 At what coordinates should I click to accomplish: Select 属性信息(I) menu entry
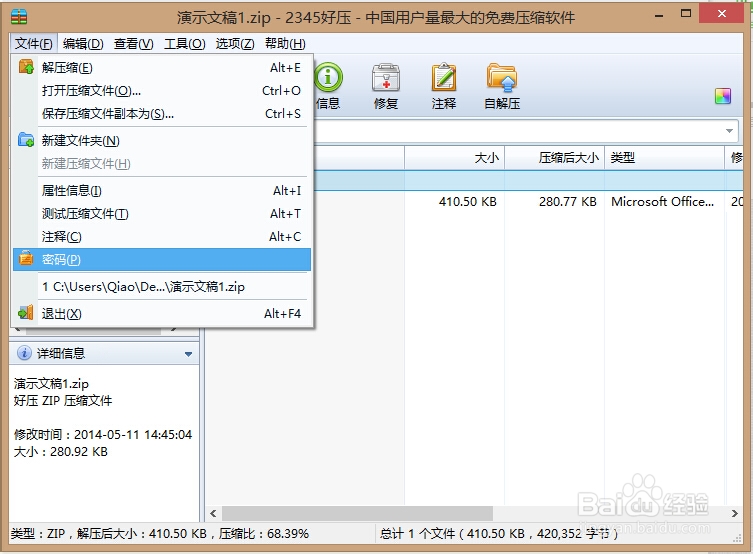pyautogui.click(x=162, y=191)
